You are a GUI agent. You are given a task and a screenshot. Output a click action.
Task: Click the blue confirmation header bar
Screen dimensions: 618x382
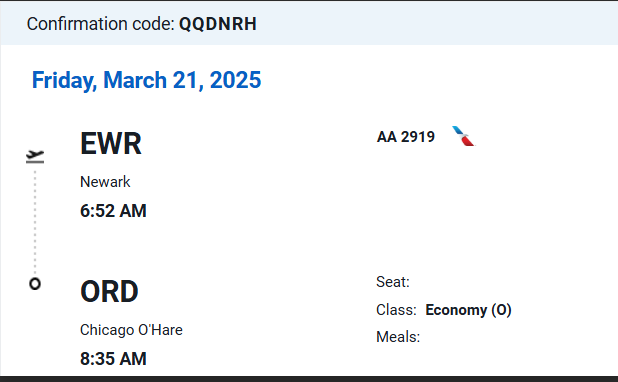(309, 23)
